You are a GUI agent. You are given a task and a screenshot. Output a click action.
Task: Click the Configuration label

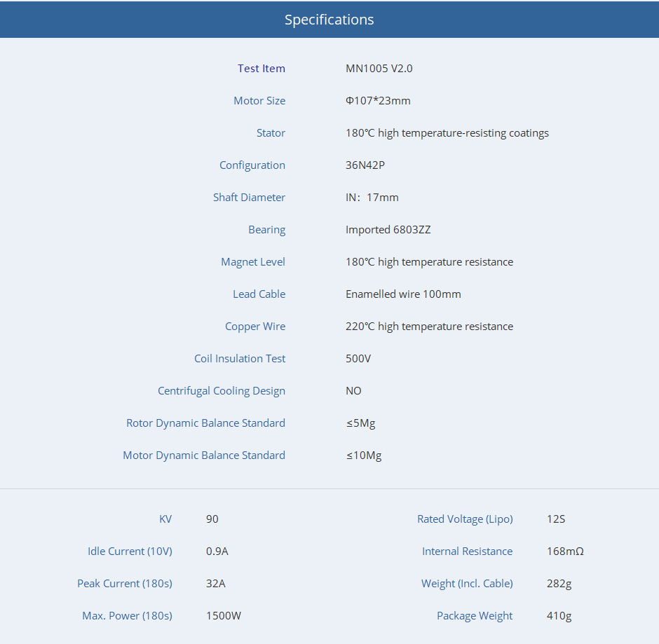point(252,165)
